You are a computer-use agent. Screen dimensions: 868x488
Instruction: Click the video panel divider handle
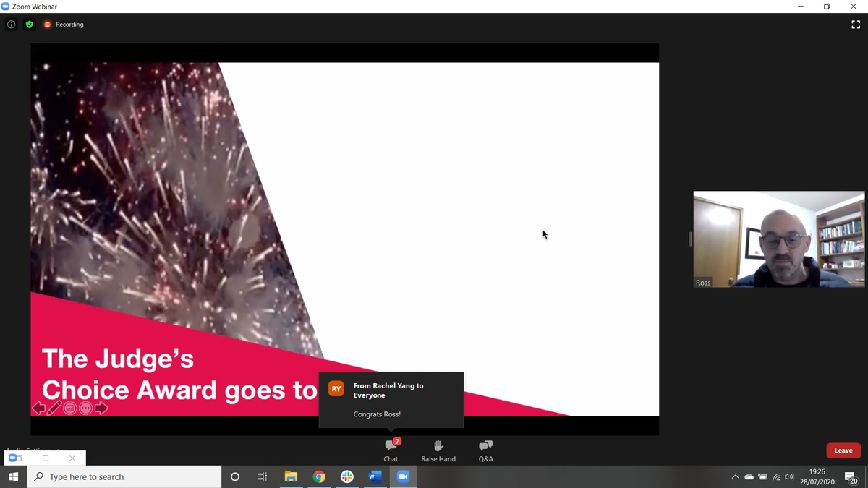click(690, 239)
